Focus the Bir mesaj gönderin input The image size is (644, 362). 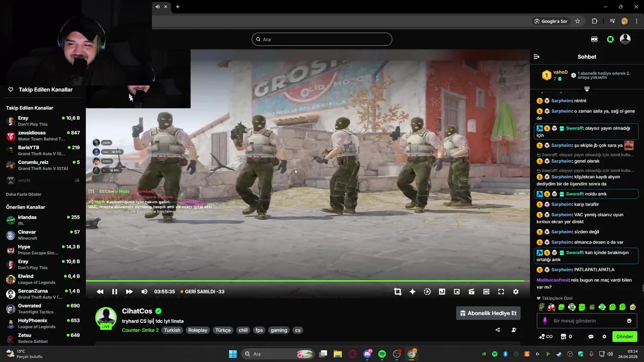[587, 321]
